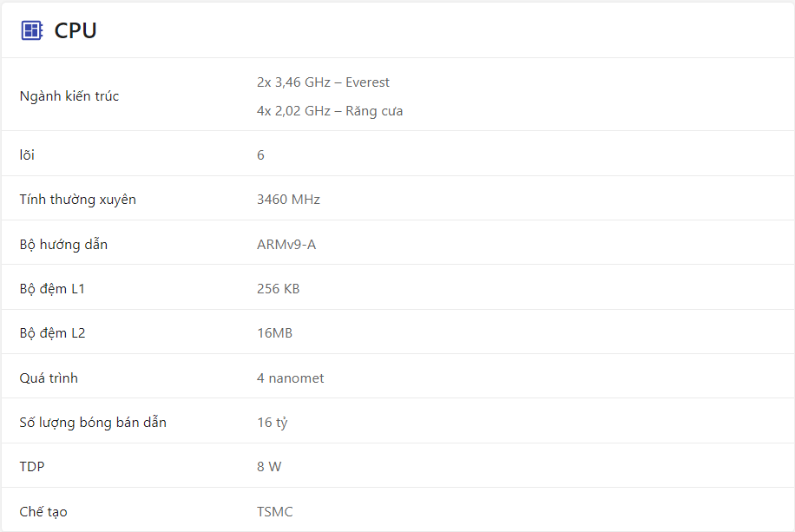Click the "16 tỷ" transistor count value
Image resolution: width=795 pixels, height=532 pixels.
pyautogui.click(x=272, y=423)
